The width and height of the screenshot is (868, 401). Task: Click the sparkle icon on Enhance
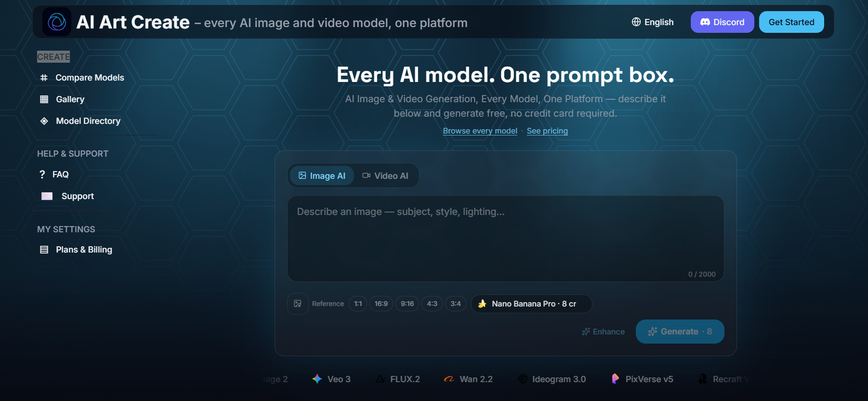(586, 332)
